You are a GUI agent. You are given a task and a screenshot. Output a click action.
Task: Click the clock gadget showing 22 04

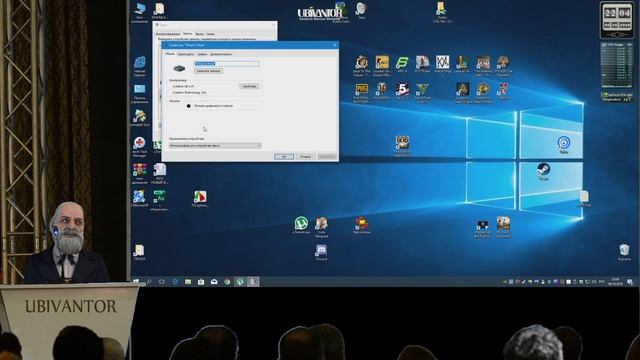(617, 19)
